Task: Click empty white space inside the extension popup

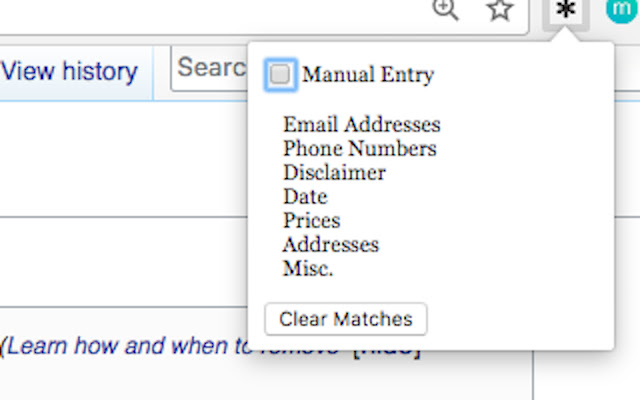Action: 520,200
